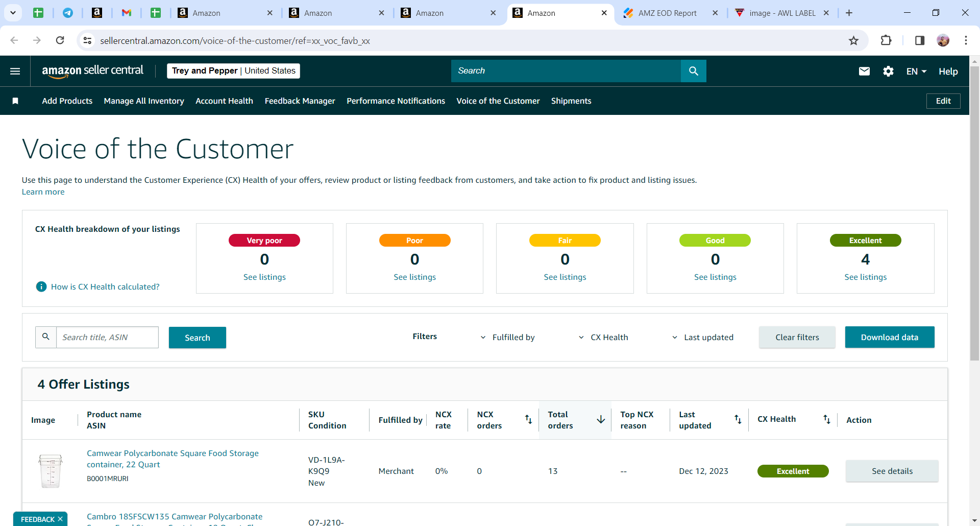
Task: Open Shipments menu item
Action: click(571, 101)
